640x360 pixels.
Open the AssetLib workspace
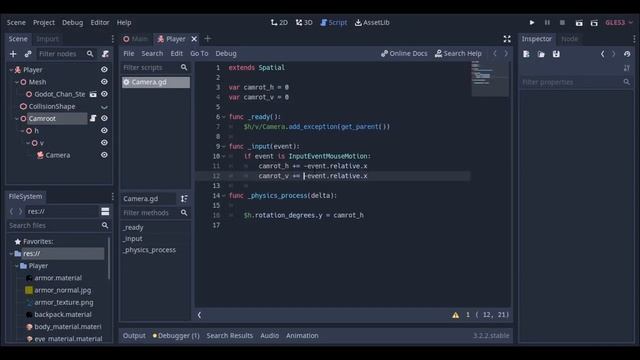pos(372,22)
